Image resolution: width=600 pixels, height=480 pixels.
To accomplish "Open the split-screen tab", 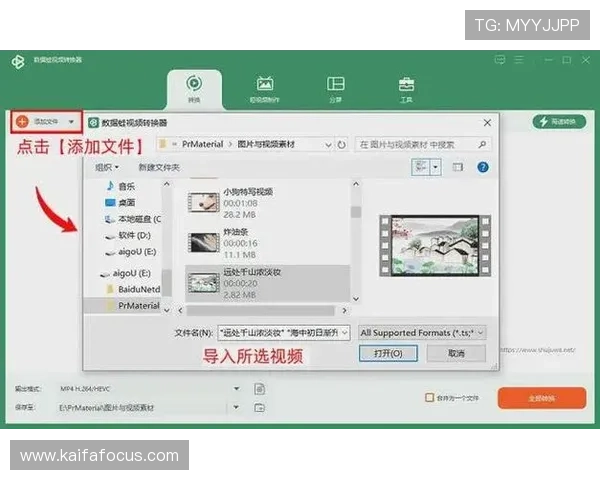I will (x=336, y=89).
